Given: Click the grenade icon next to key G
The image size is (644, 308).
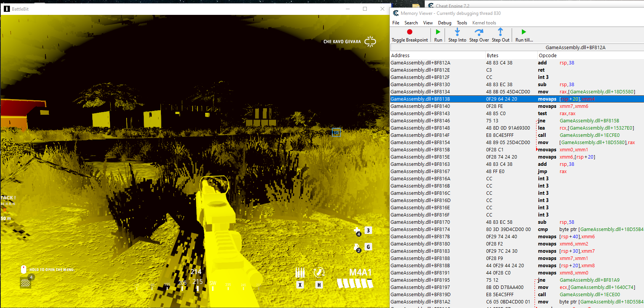Looking at the screenshot, I should point(357,248).
